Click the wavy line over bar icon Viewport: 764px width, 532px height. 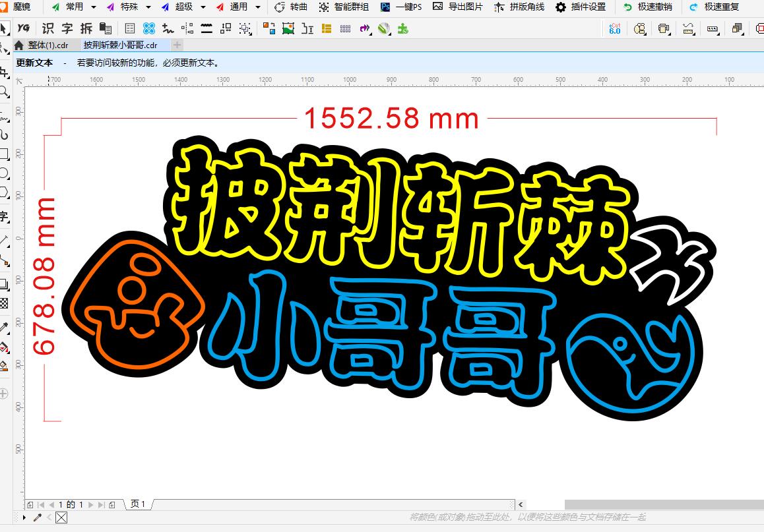207,28
